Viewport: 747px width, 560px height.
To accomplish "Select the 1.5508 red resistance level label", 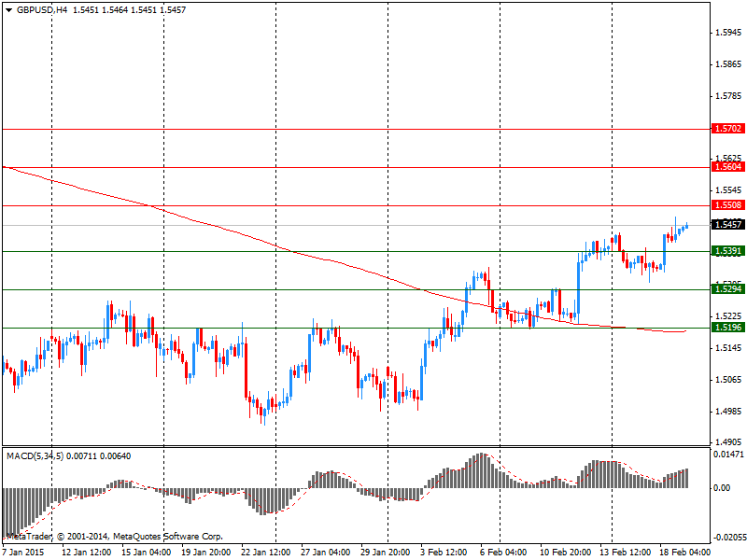I will coord(728,205).
